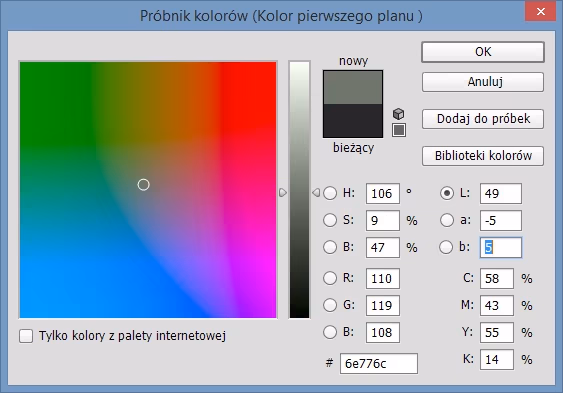Click the vertical lightness slider bar
This screenshot has width=563, height=393.
point(299,190)
